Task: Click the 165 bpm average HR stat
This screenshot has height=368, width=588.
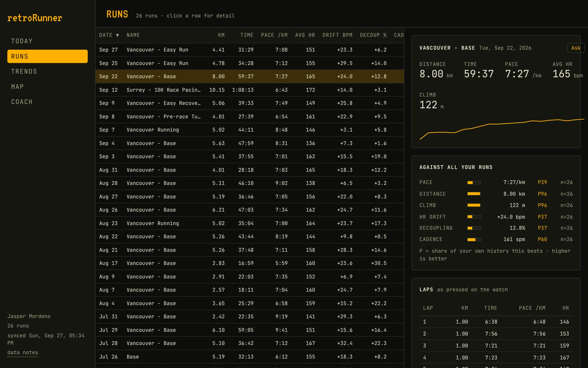Action: [567, 74]
